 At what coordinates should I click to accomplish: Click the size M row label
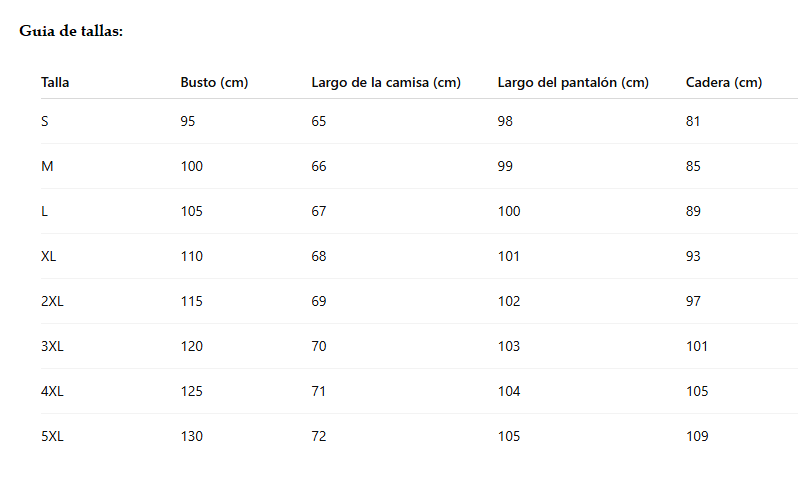click(x=47, y=166)
